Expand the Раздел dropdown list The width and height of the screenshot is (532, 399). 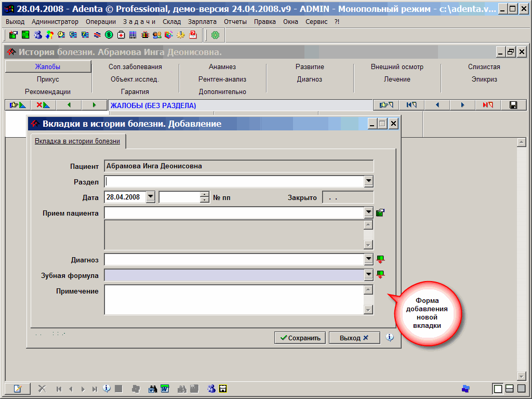click(x=368, y=181)
